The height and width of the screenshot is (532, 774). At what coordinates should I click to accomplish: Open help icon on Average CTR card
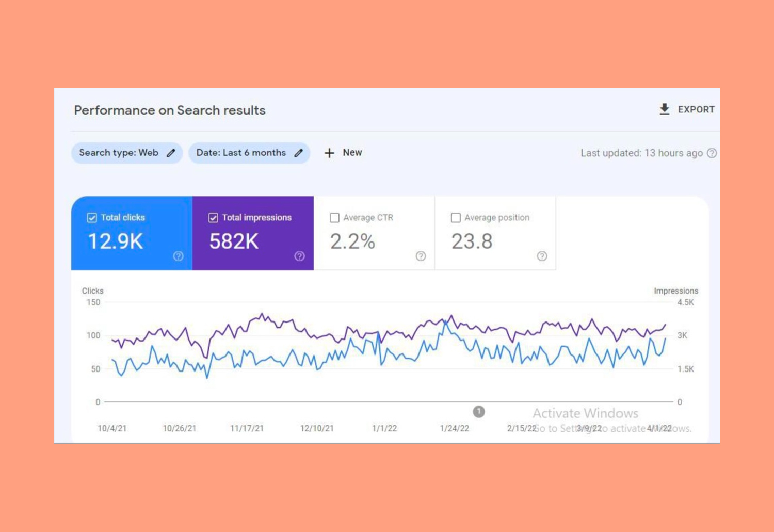[421, 256]
